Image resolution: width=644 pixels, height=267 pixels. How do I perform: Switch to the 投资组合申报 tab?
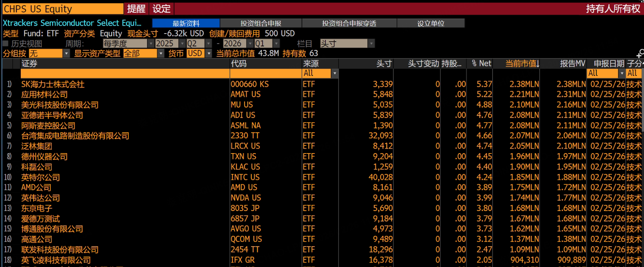click(x=261, y=24)
